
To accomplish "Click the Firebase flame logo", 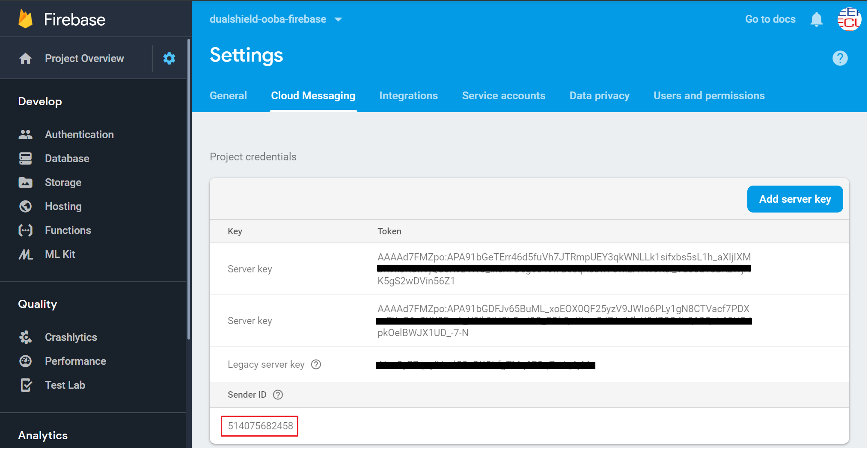I will (x=26, y=19).
